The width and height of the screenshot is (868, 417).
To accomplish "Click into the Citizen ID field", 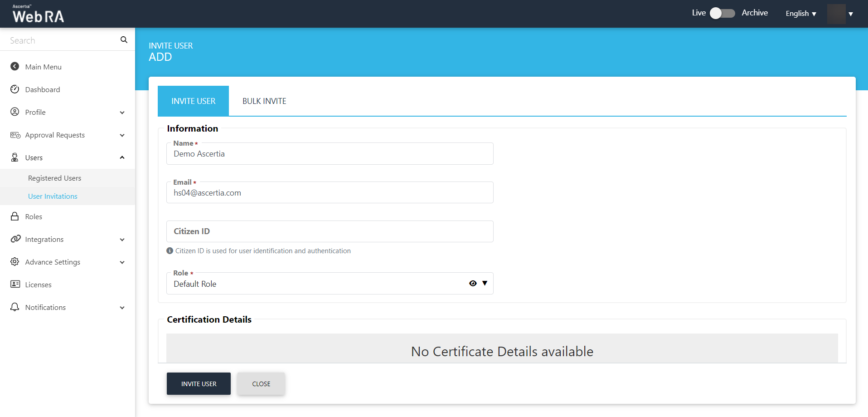I will tap(330, 231).
